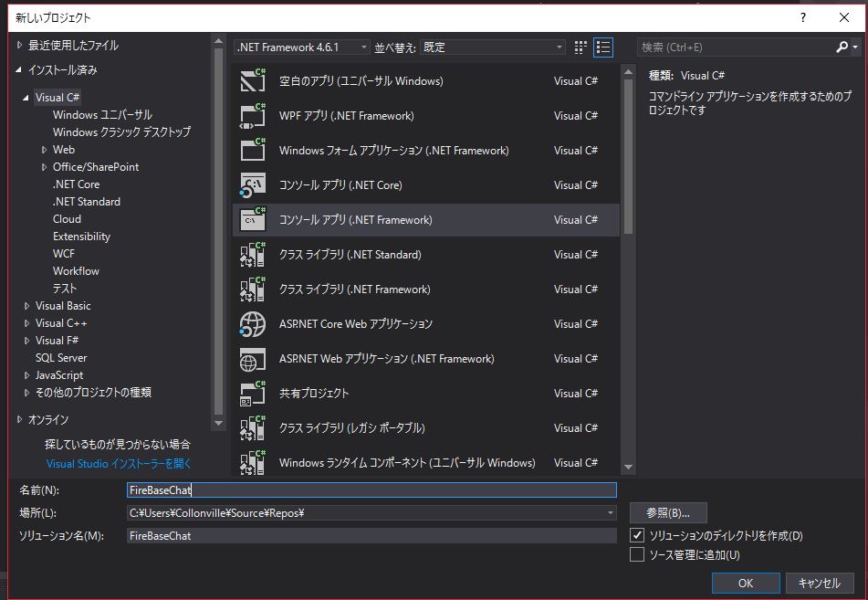This screenshot has width=868, height=600.
Task: Open the .NET Framework 4.6.1 version dropdown
Action: [x=302, y=47]
